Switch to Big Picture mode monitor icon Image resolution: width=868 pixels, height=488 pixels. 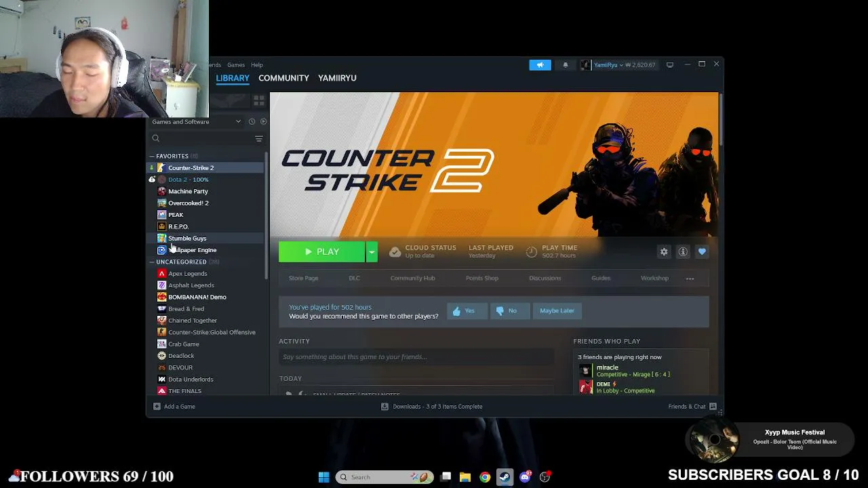(x=670, y=65)
